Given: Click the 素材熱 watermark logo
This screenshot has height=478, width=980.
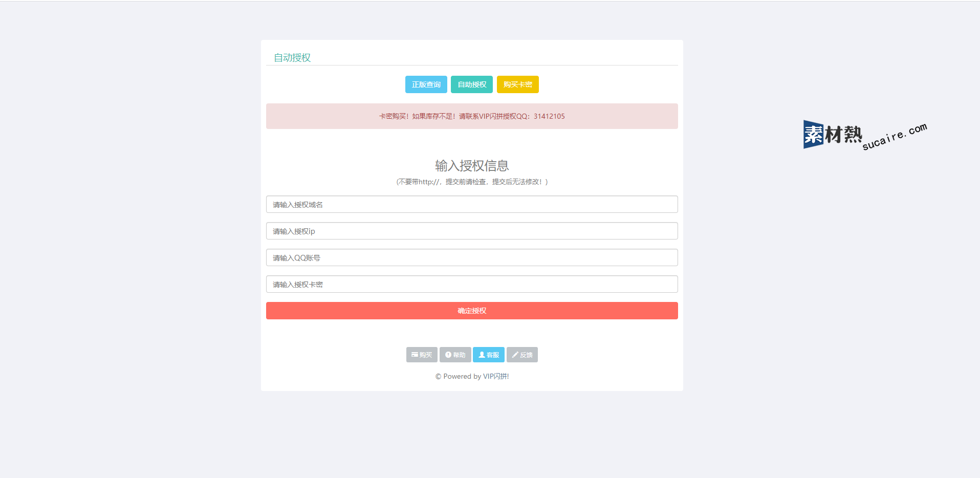Looking at the screenshot, I should [x=832, y=135].
